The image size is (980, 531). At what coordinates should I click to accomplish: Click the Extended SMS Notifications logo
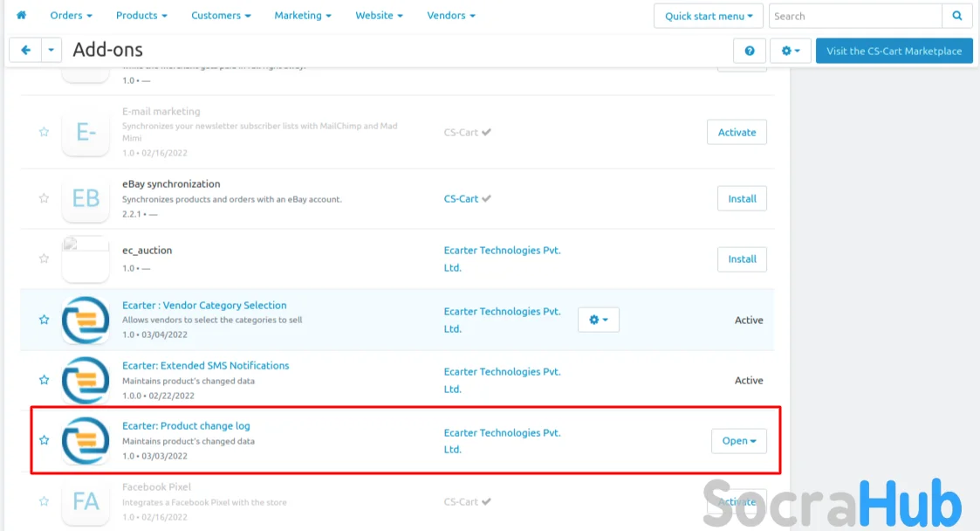[x=86, y=380]
